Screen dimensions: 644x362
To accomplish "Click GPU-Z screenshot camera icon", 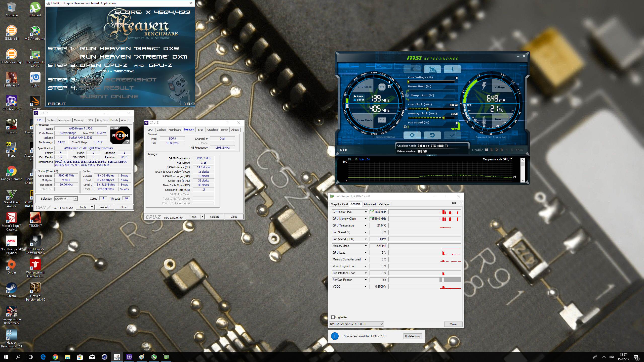I will (x=454, y=203).
